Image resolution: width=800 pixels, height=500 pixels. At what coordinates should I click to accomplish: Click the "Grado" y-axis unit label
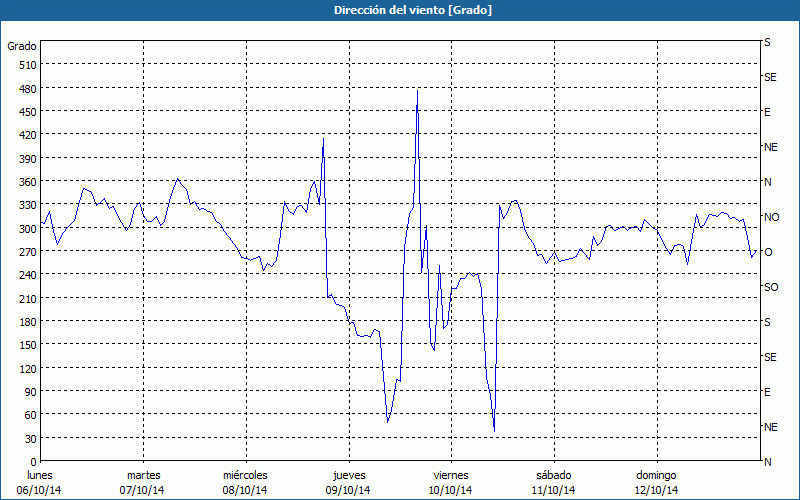pyautogui.click(x=22, y=46)
